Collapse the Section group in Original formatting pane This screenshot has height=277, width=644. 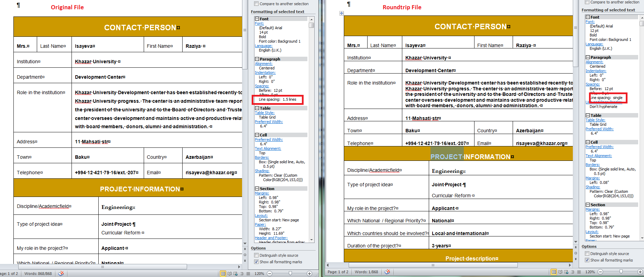(x=257, y=189)
